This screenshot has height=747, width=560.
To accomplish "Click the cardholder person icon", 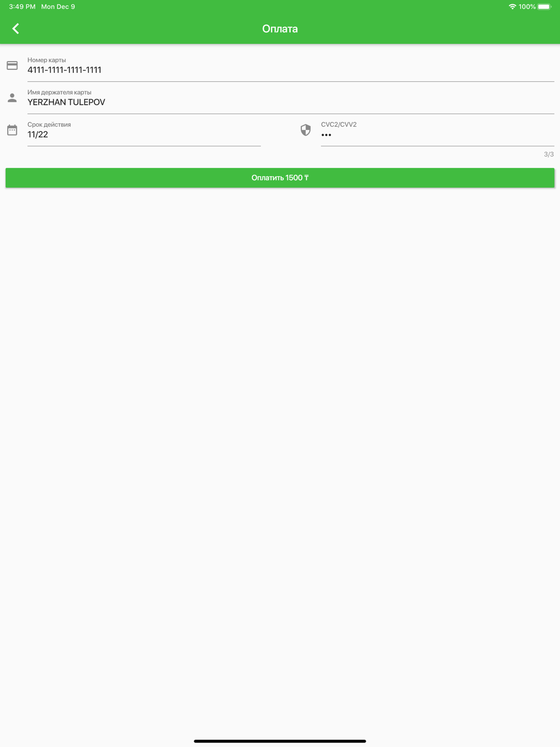I will [12, 97].
